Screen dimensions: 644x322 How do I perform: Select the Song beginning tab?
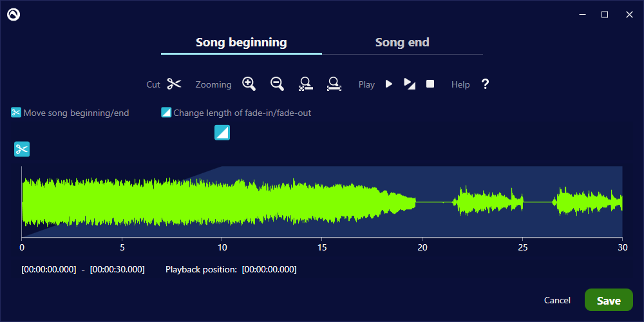[241, 43]
